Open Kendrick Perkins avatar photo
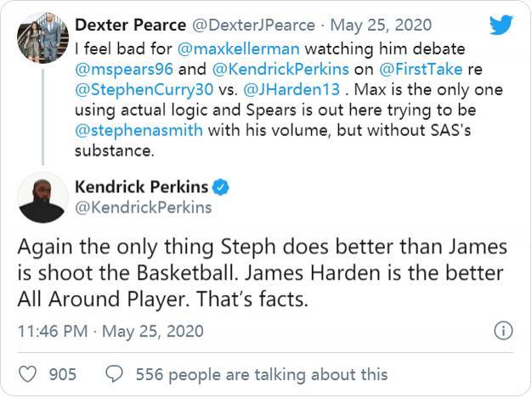Image resolution: width=532 pixels, height=398 pixels. point(43,197)
